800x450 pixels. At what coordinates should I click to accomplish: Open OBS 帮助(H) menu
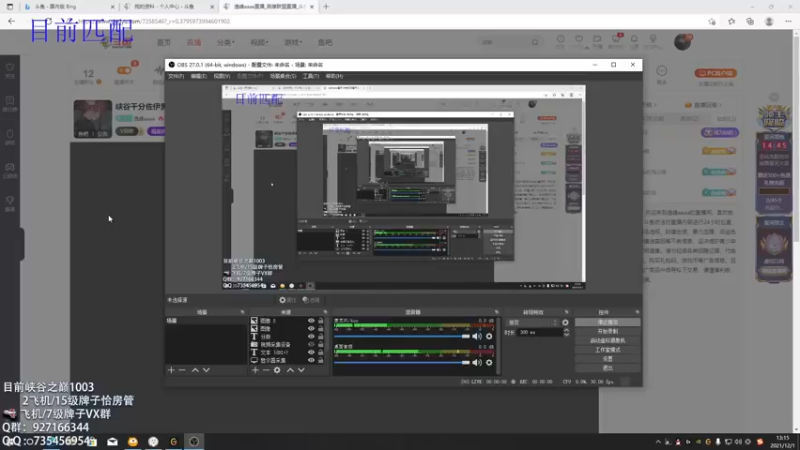tap(334, 76)
